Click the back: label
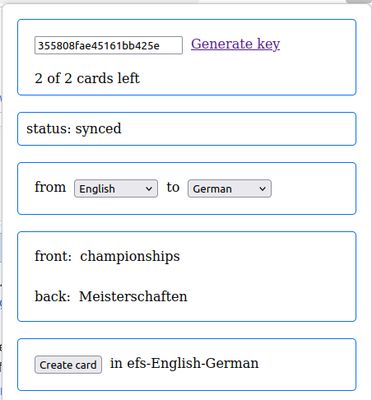 click(52, 296)
